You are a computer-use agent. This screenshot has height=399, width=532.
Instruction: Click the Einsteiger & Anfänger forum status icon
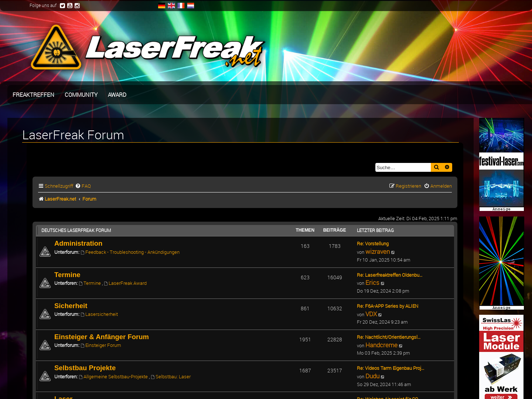click(x=45, y=345)
